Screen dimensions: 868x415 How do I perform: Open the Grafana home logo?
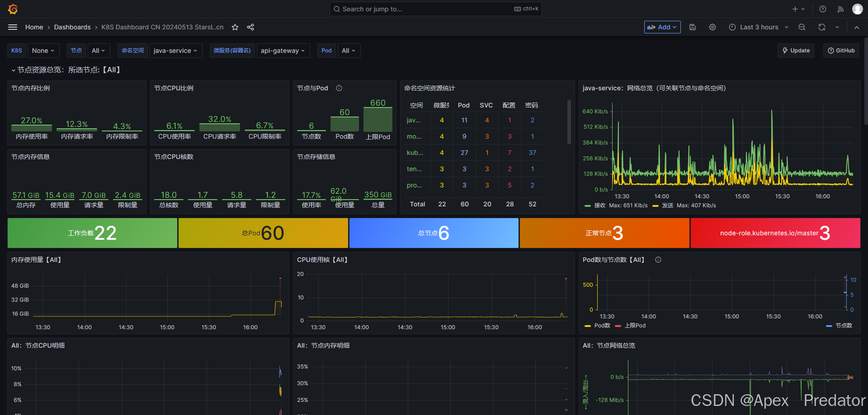point(13,9)
